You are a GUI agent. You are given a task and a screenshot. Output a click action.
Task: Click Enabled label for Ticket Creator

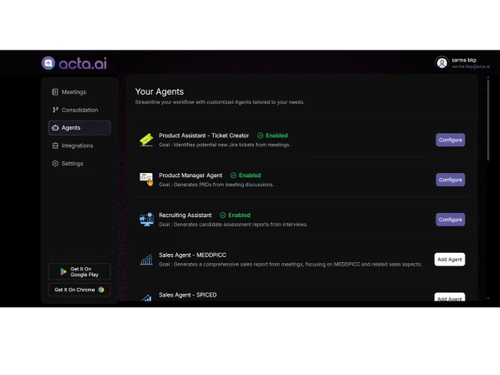tap(277, 135)
